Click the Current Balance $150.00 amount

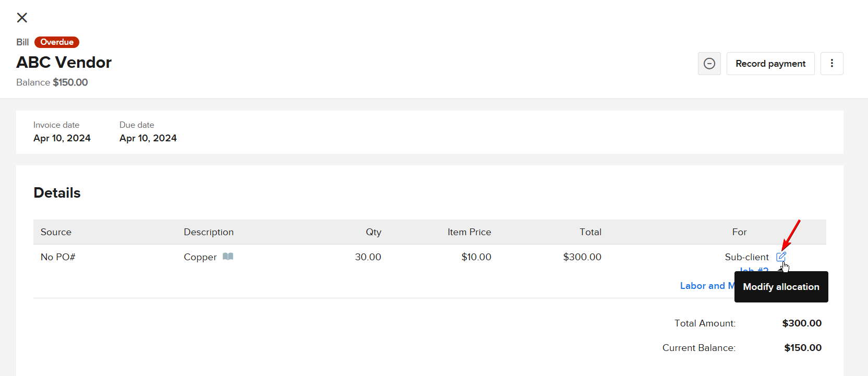click(802, 348)
